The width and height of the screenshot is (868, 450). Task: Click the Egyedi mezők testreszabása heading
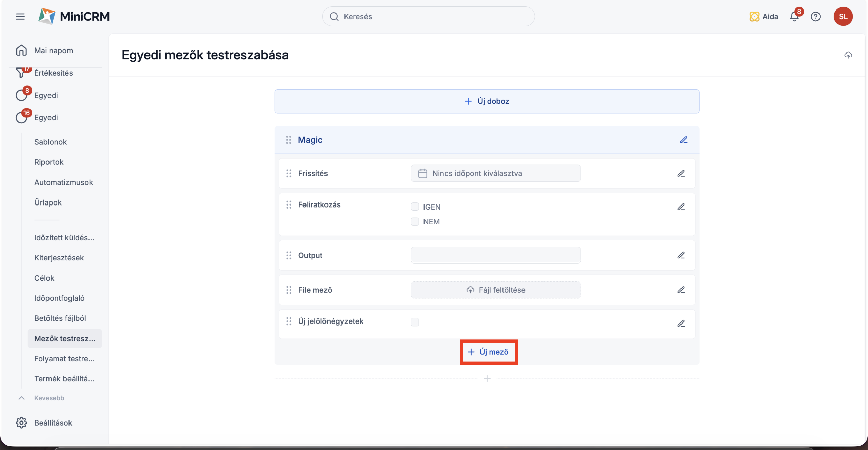(205, 55)
